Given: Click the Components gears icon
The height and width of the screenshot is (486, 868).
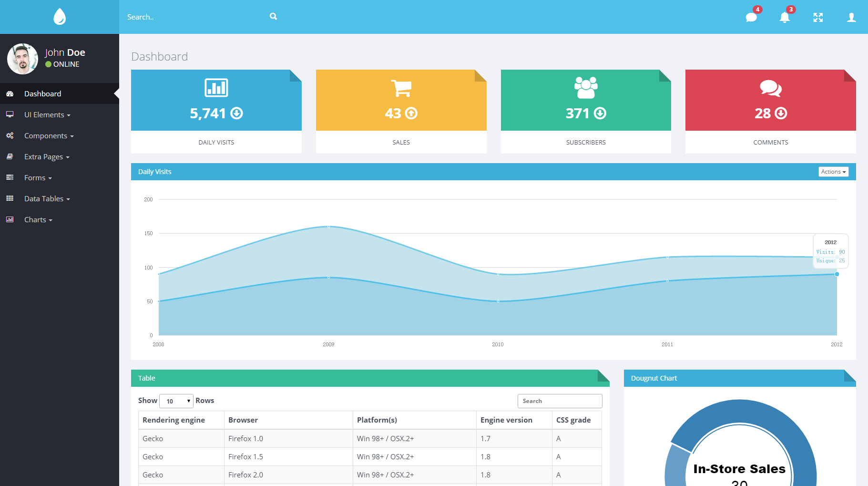Looking at the screenshot, I should (x=10, y=135).
